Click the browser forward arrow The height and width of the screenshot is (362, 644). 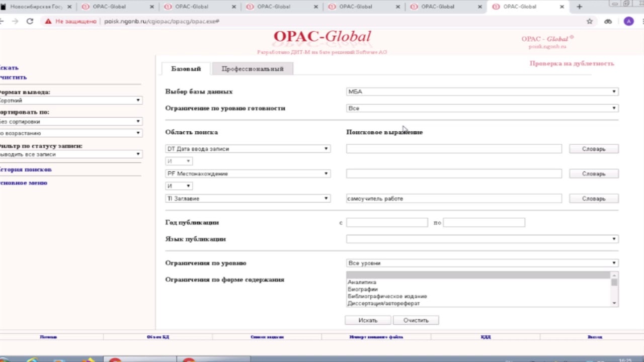pyautogui.click(x=15, y=21)
